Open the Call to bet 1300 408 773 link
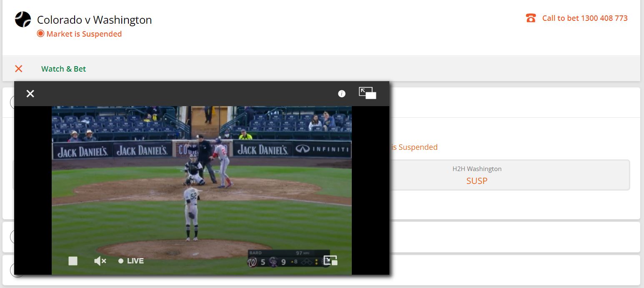The image size is (644, 288). (585, 18)
